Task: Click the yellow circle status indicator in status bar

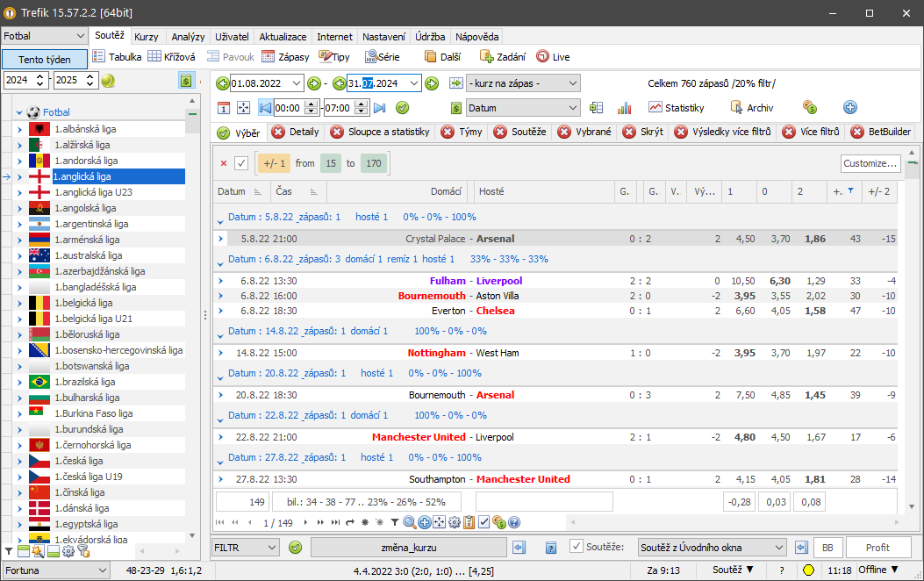Action: (x=808, y=570)
